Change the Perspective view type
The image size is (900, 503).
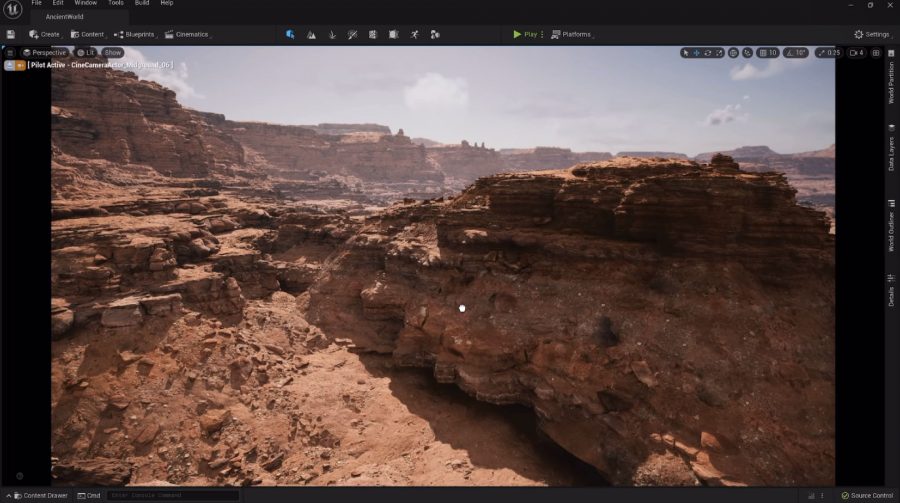pyautogui.click(x=44, y=52)
